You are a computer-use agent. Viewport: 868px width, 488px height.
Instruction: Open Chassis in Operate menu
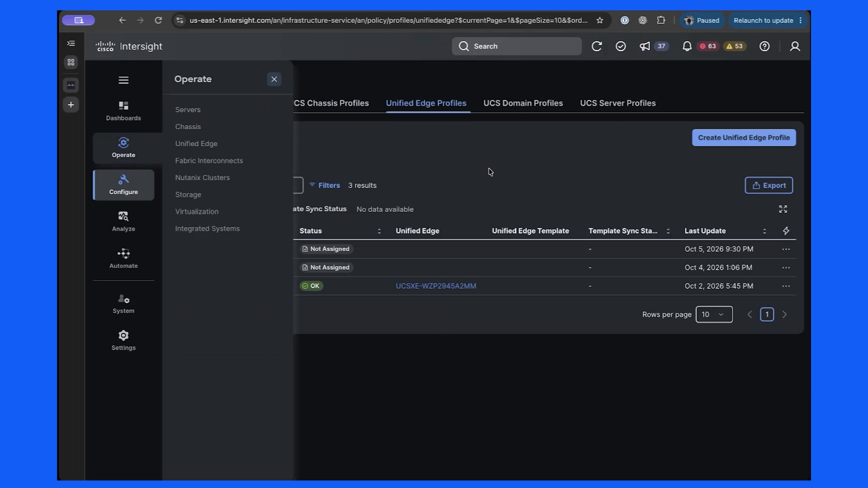click(188, 127)
